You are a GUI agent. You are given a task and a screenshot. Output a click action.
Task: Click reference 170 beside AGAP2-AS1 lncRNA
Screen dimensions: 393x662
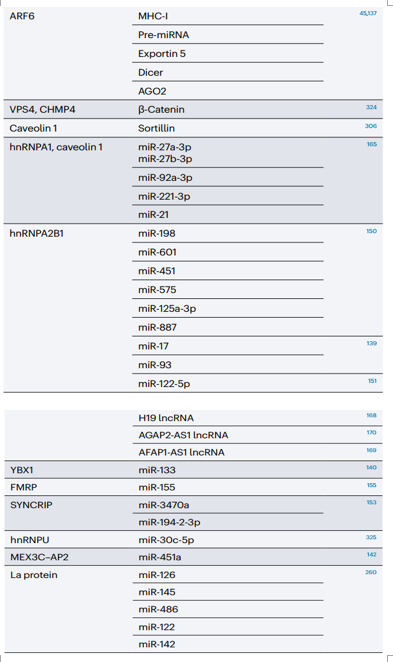(371, 433)
